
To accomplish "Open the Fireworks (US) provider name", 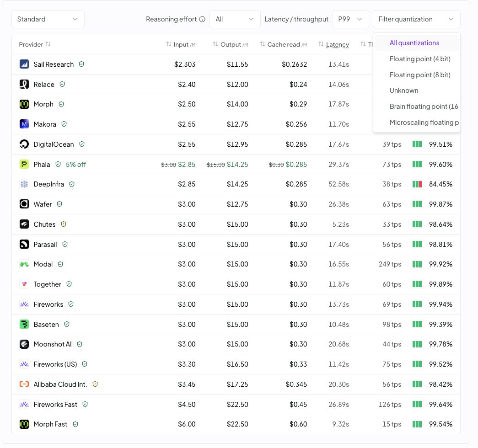I will [x=55, y=364].
